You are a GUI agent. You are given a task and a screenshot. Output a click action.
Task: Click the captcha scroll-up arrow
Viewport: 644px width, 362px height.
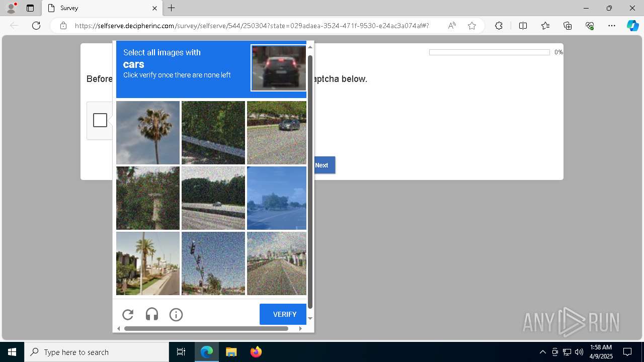tap(310, 47)
